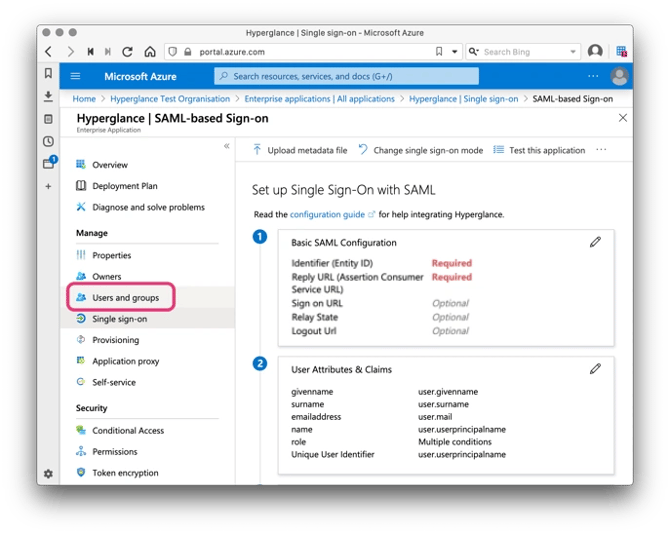Collapse the left navigation panel chevron
This screenshot has height=534, width=670.
click(226, 146)
